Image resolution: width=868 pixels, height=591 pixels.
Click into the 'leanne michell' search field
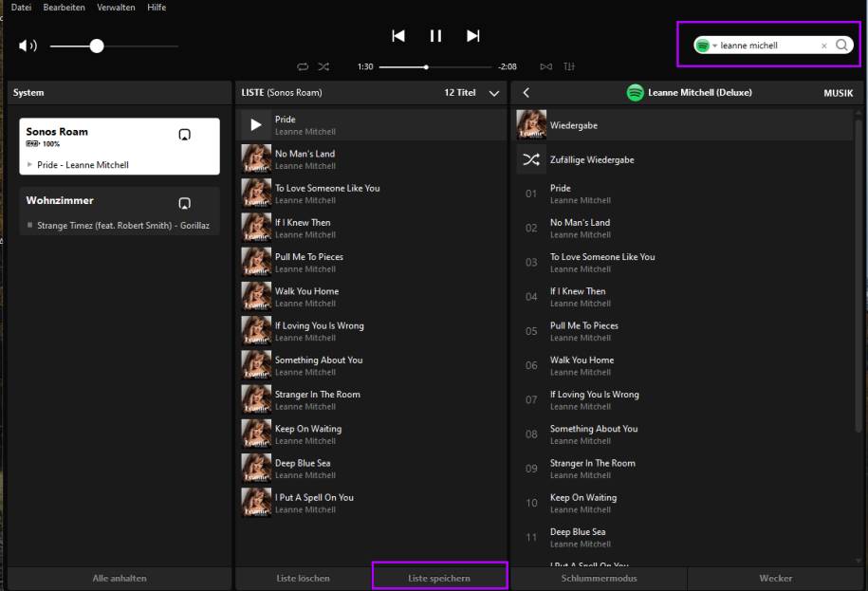click(x=769, y=46)
